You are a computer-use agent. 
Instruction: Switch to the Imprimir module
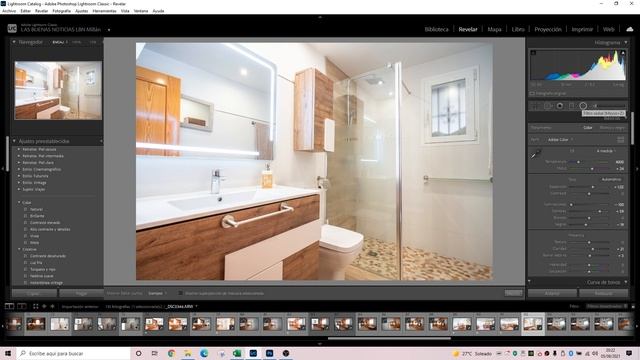click(x=582, y=29)
